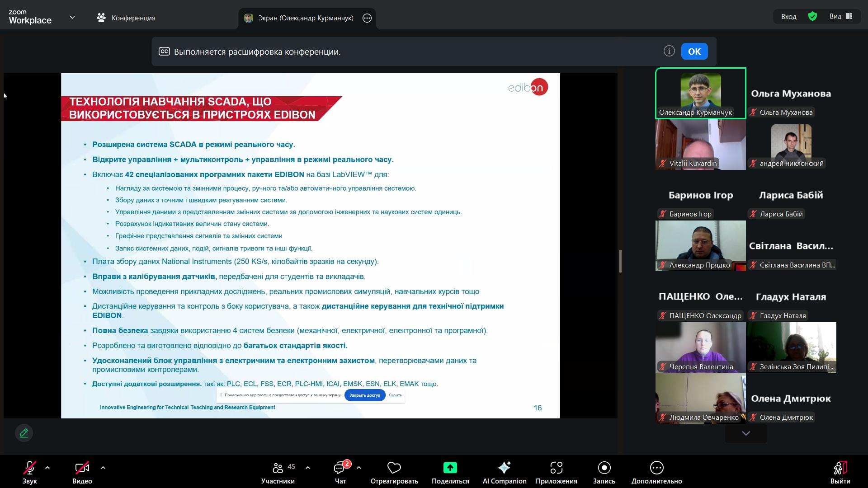Open the Zoom Workplace dropdown arrow

[72, 18]
